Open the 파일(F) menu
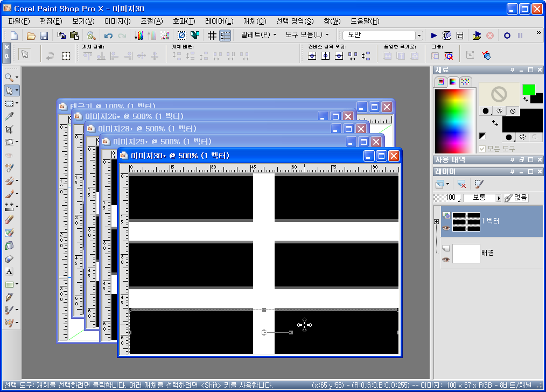Screen dimensions: 546x392 click(19, 21)
